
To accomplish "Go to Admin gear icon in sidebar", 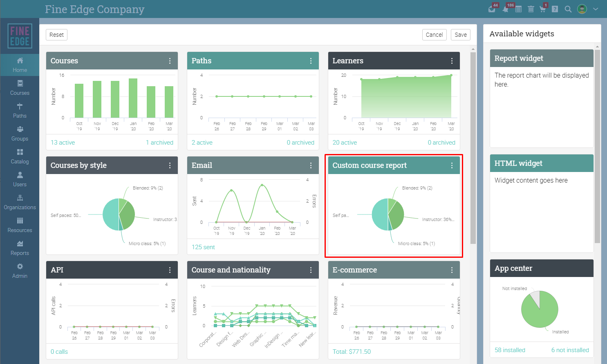I will [20, 271].
